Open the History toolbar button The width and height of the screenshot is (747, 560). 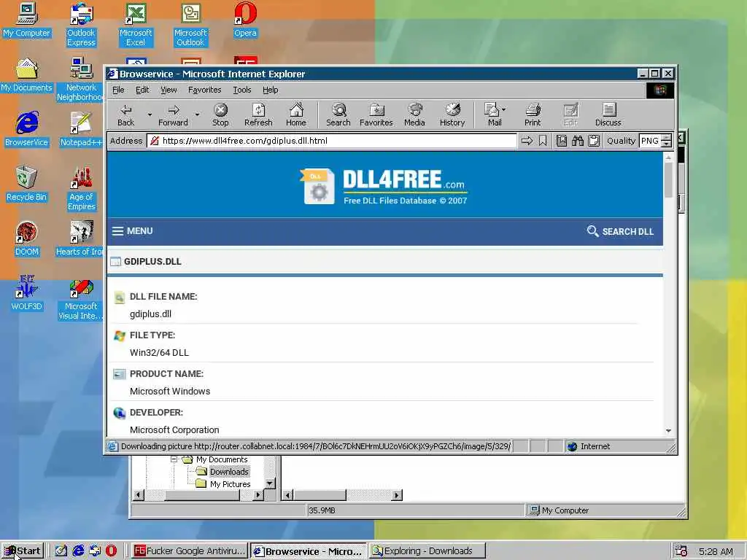pos(452,115)
